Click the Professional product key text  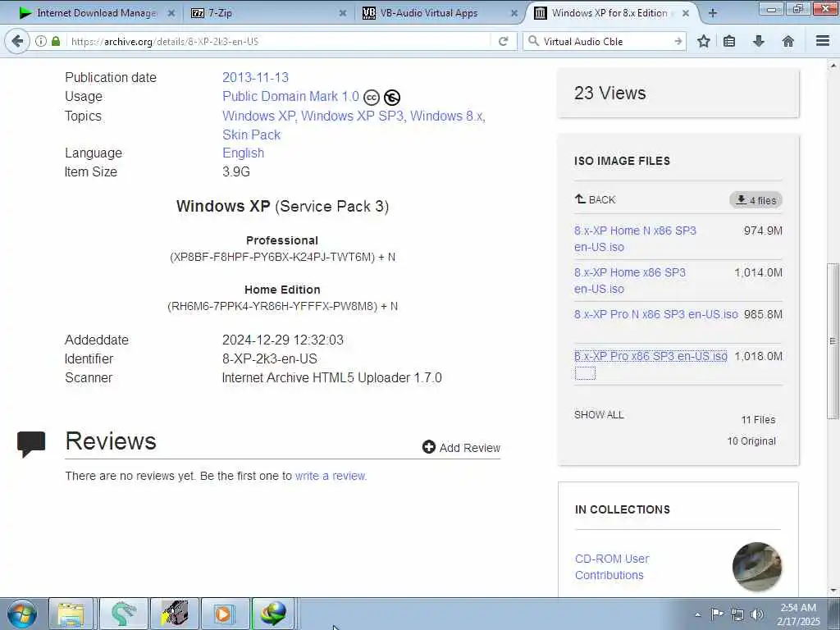[282, 257]
